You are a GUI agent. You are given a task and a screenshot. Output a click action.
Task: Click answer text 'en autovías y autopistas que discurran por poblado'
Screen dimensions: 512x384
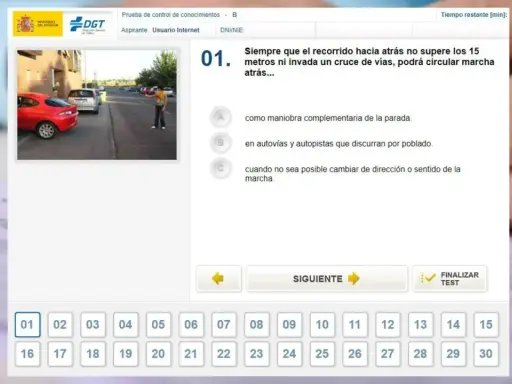[x=339, y=144]
